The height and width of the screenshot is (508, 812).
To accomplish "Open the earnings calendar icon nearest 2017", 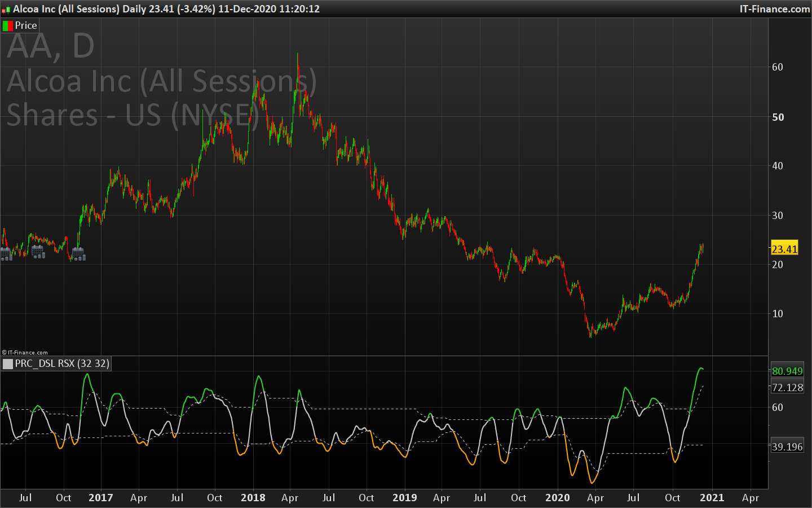I will (x=78, y=253).
